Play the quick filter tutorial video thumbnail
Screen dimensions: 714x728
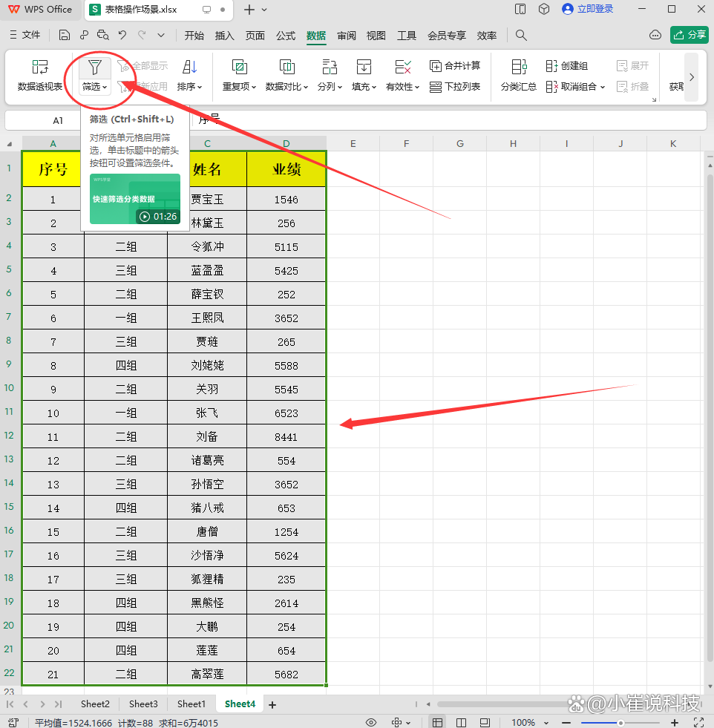coord(135,199)
